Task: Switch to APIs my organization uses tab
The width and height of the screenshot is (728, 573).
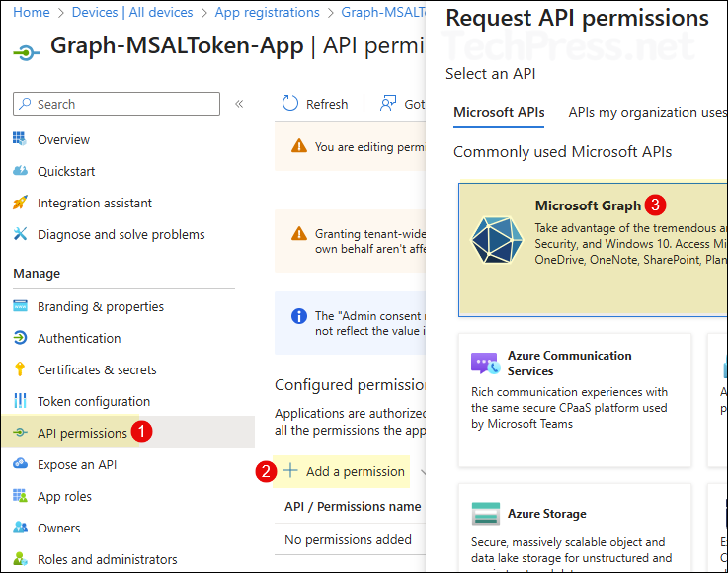Action: tap(646, 113)
